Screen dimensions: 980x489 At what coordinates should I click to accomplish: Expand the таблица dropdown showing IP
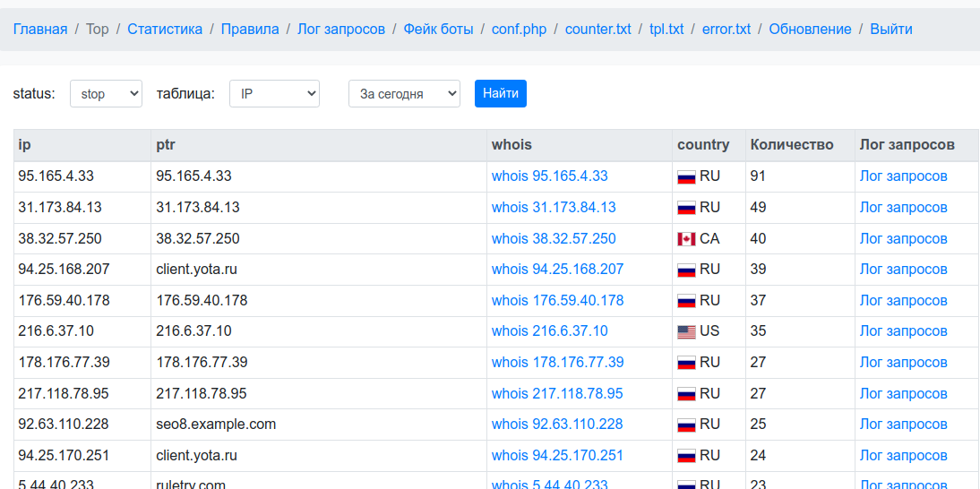tap(274, 94)
